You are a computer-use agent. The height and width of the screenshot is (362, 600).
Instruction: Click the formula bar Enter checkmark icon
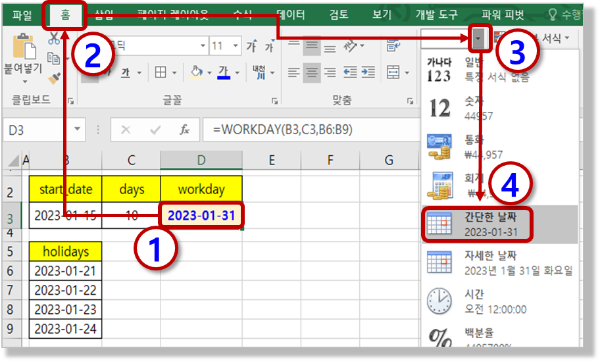pyautogui.click(x=155, y=130)
